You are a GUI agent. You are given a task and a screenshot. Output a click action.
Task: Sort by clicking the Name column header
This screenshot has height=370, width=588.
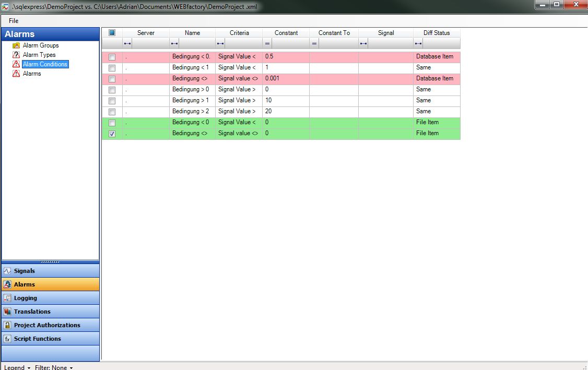(x=192, y=32)
